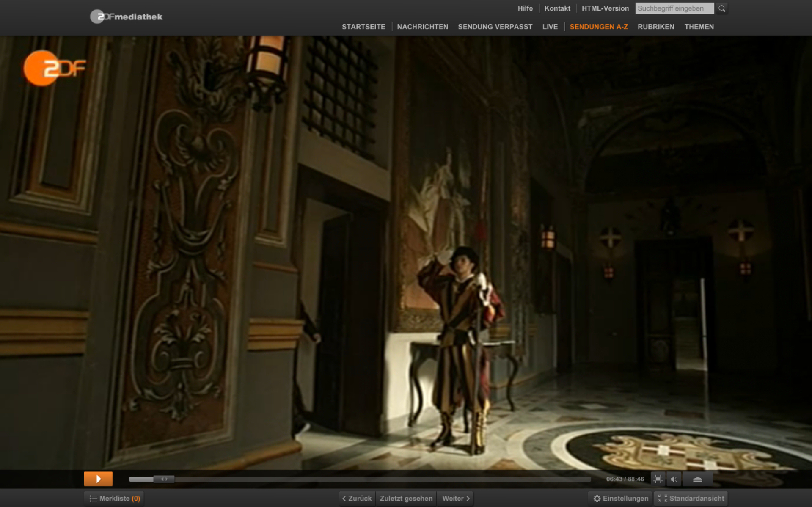Image resolution: width=812 pixels, height=507 pixels.
Task: Open the Rubriken navigation item
Action: point(655,27)
